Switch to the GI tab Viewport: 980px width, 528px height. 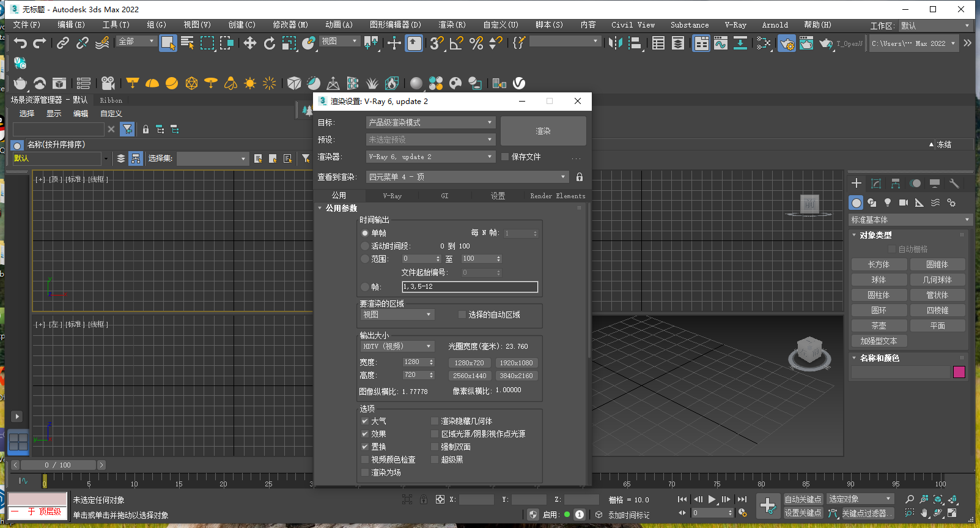[x=444, y=196]
